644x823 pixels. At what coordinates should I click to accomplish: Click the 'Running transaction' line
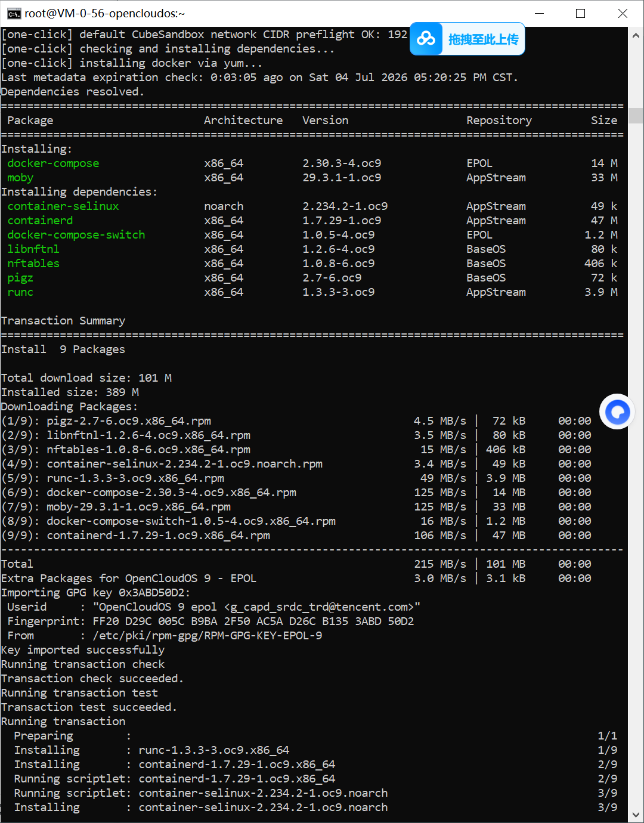point(63,722)
